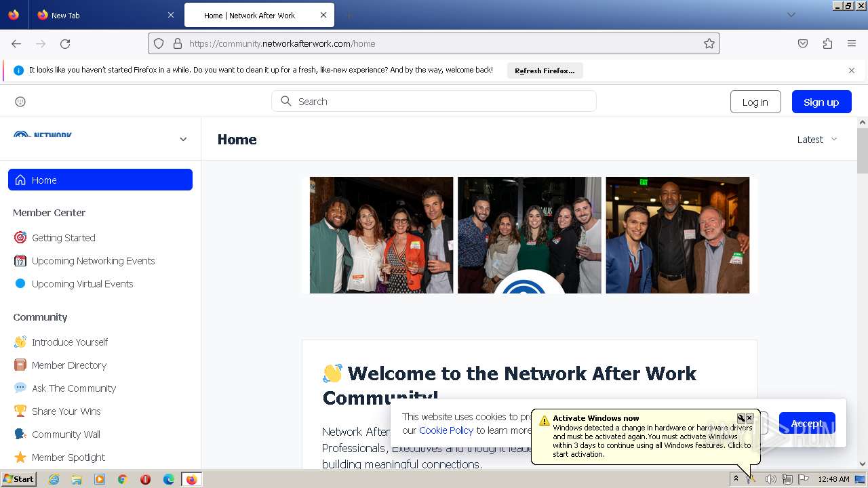868x488 pixels.
Task: Click the Getting Started target icon
Action: [x=20, y=238]
